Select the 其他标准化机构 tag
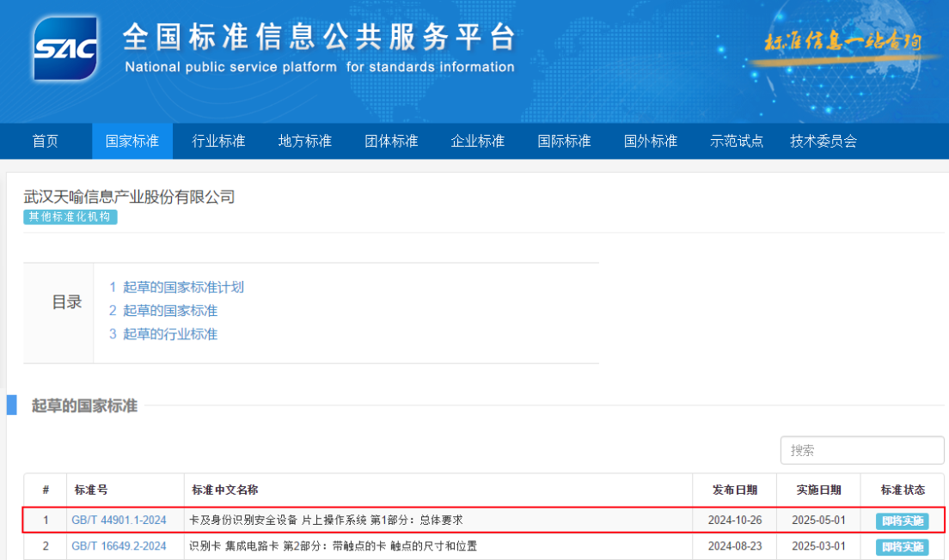This screenshot has height=560, width=949. pos(69,217)
